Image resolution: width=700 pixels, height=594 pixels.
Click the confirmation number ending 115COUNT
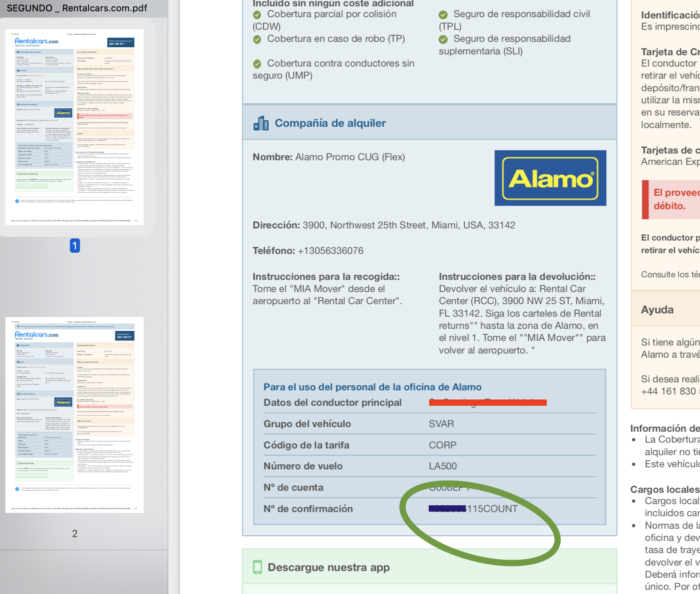tap(473, 509)
